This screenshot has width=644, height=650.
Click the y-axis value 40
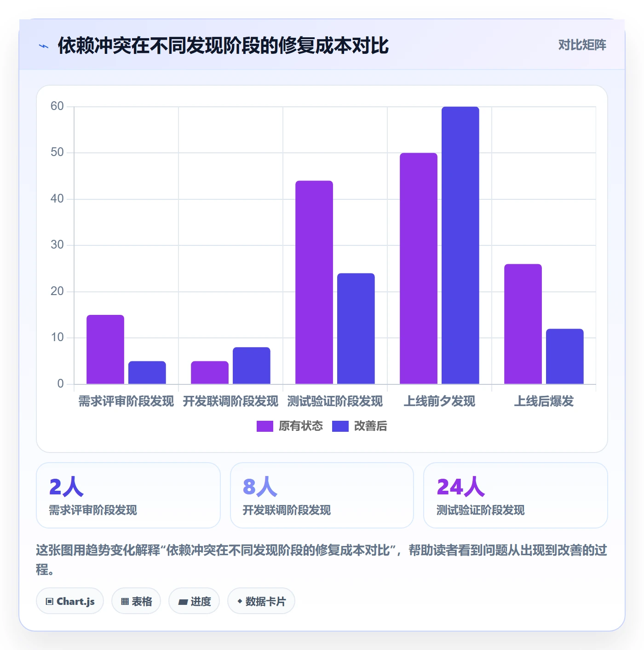pos(57,199)
